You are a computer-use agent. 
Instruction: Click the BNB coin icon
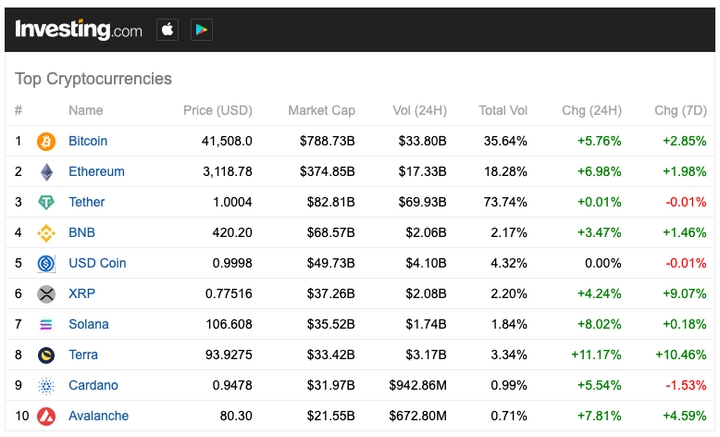[x=46, y=233]
